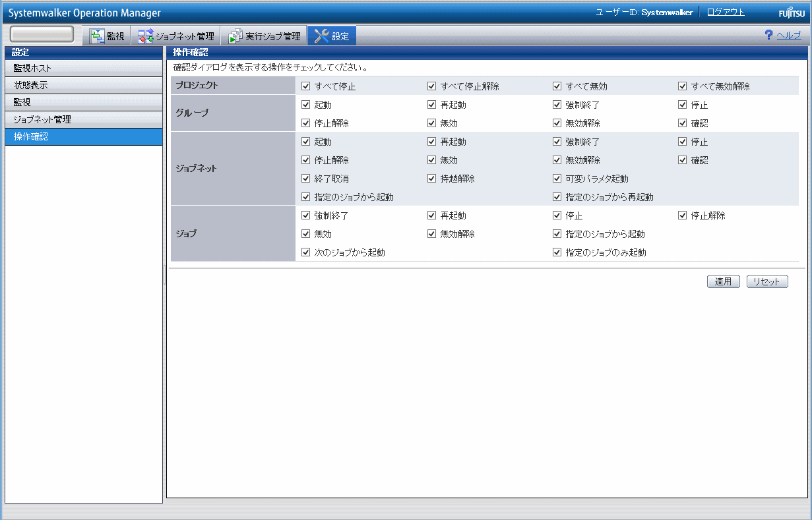Toggle グループ 再起動 checkbox

(x=431, y=104)
